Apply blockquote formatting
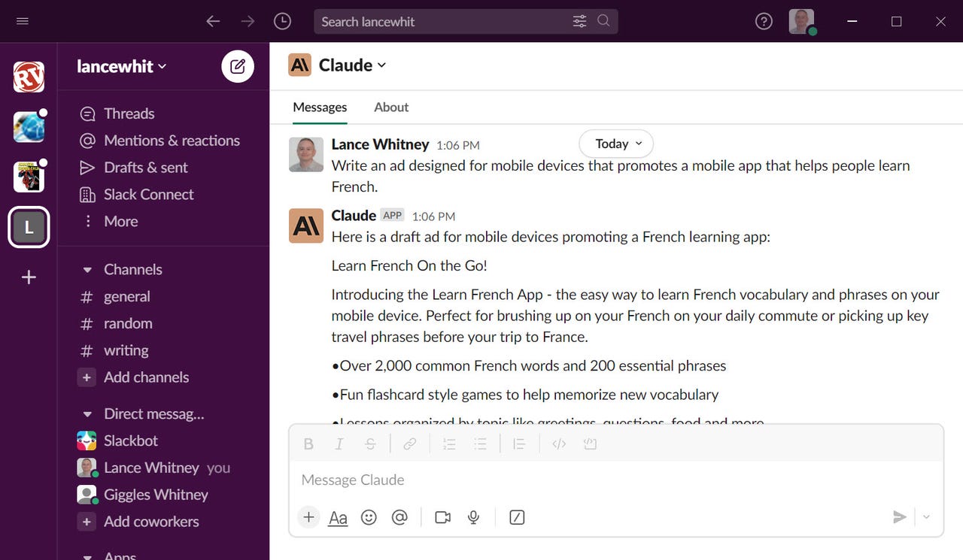 519,444
